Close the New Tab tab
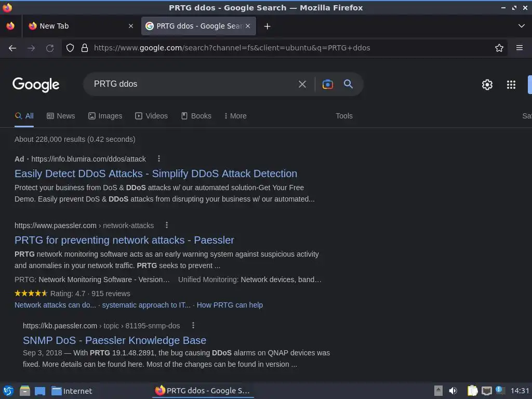Image resolution: width=532 pixels, height=399 pixels. (x=130, y=26)
